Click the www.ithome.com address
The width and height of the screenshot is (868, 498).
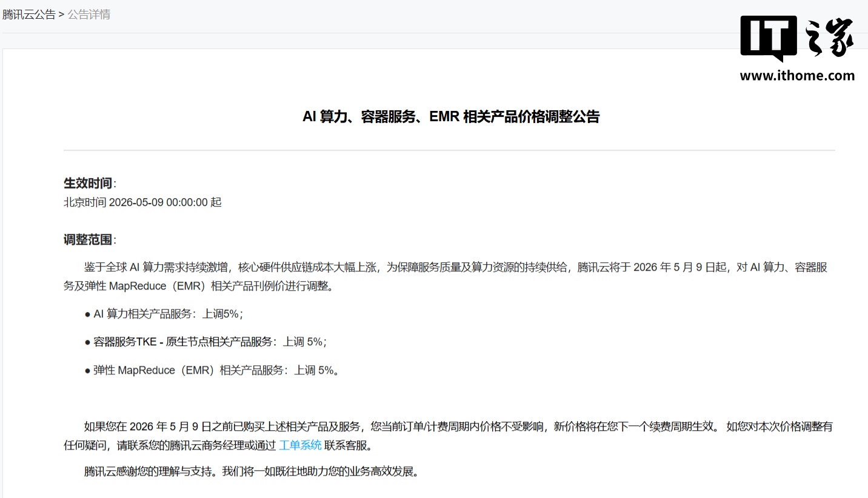coord(798,76)
